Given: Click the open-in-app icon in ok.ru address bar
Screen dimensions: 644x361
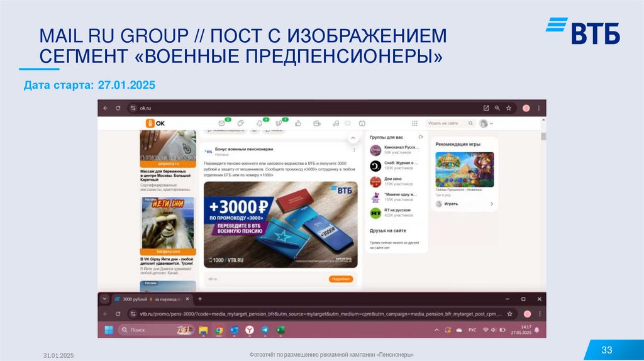Looking at the screenshot, I should (486, 108).
